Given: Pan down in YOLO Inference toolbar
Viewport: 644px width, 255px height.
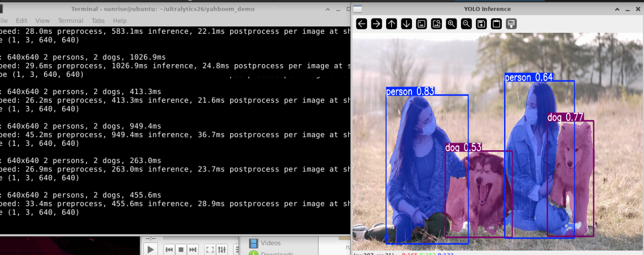Looking at the screenshot, I should 406,23.
